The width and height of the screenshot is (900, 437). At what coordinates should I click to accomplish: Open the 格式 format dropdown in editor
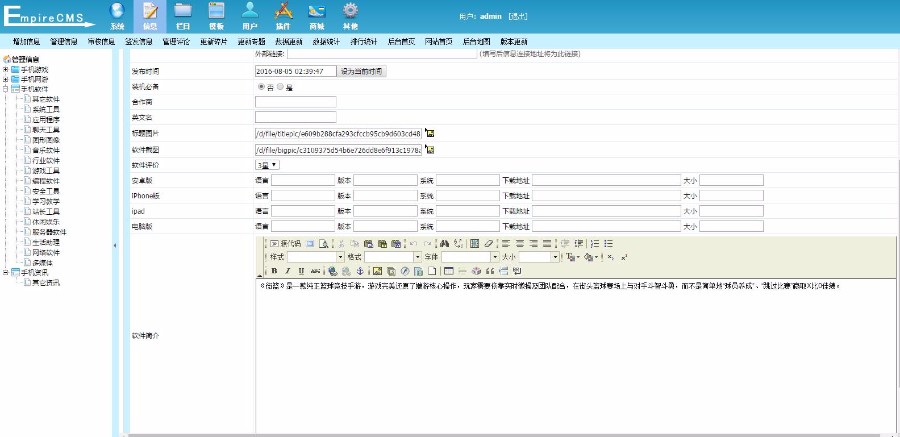(393, 257)
